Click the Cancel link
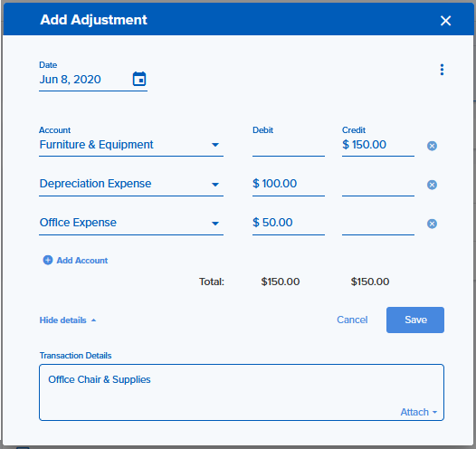This screenshot has width=476, height=449. (352, 320)
